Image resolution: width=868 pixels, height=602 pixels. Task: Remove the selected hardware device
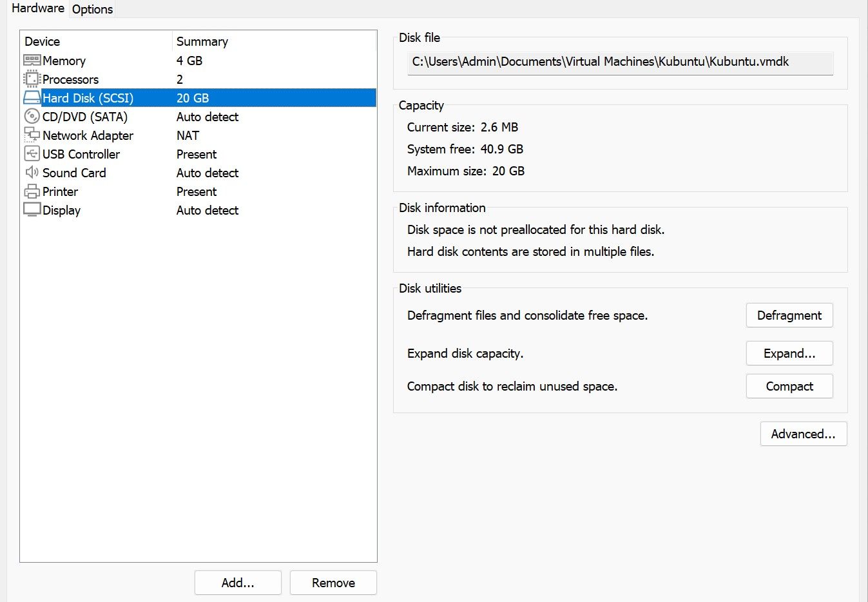click(333, 583)
